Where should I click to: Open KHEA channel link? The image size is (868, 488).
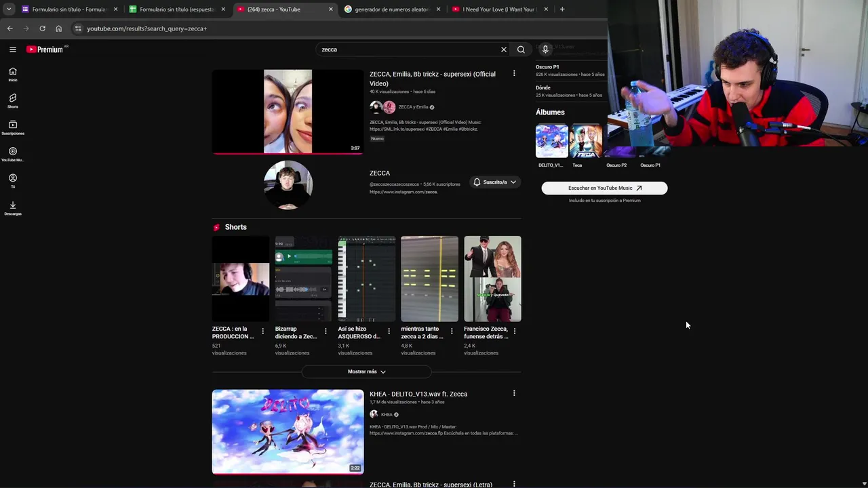[x=387, y=415]
